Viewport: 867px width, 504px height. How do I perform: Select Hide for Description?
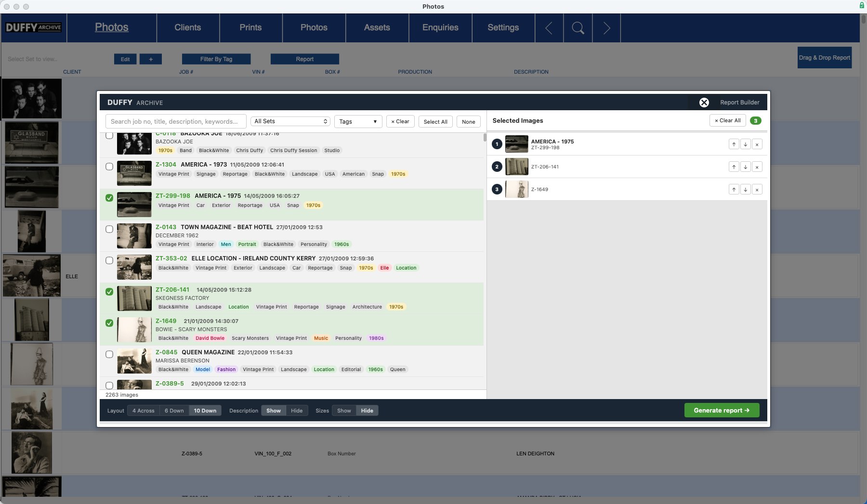click(297, 411)
